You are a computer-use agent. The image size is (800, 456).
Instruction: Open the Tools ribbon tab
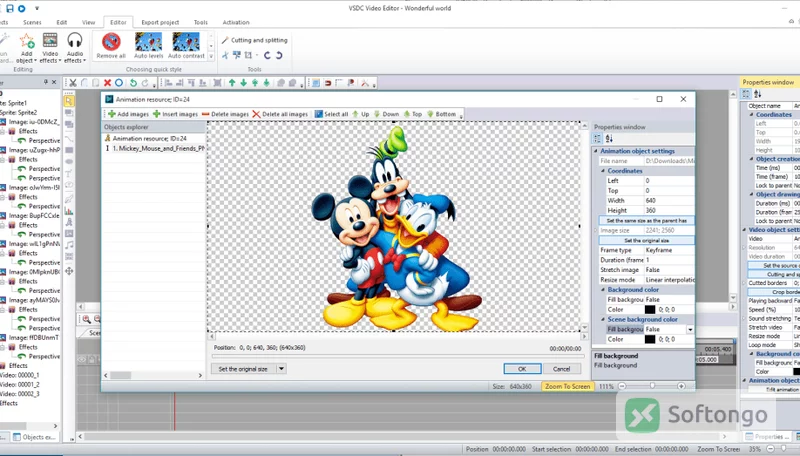click(201, 22)
